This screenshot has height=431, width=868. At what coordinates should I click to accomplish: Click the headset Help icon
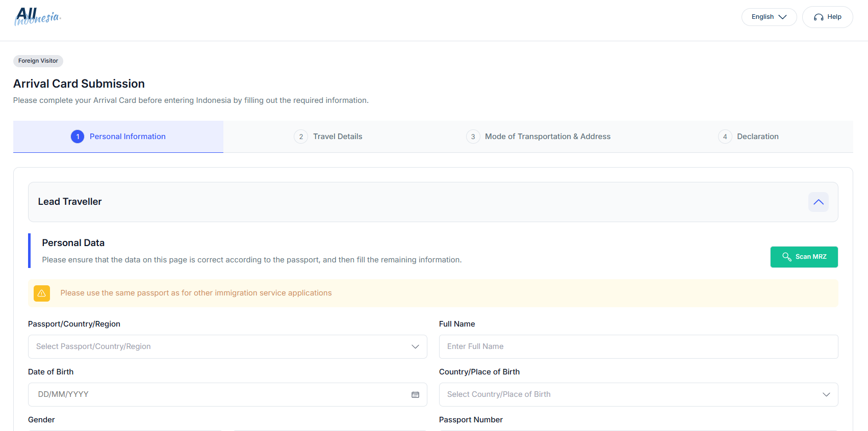pos(819,17)
